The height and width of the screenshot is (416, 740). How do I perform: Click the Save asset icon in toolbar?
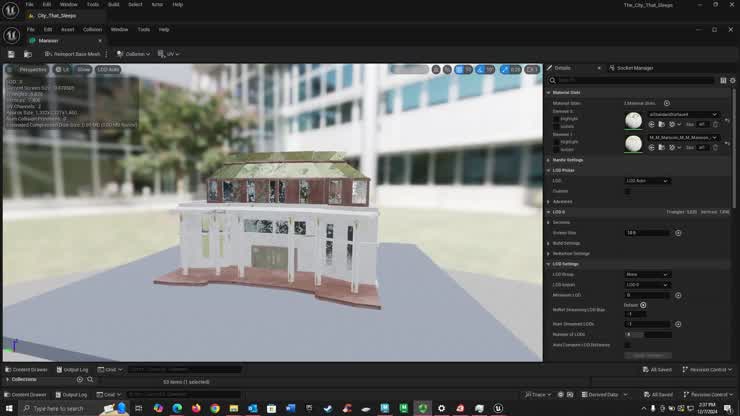click(12, 54)
